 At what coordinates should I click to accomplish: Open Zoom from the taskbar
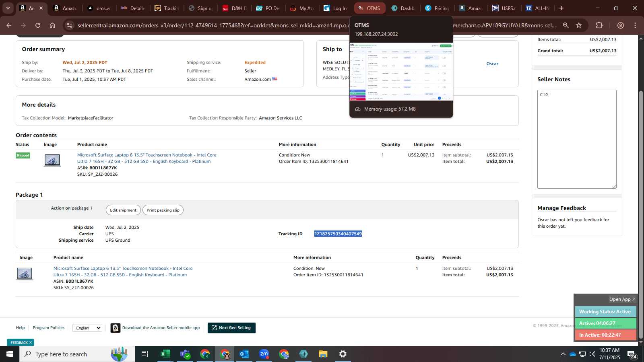click(264, 354)
